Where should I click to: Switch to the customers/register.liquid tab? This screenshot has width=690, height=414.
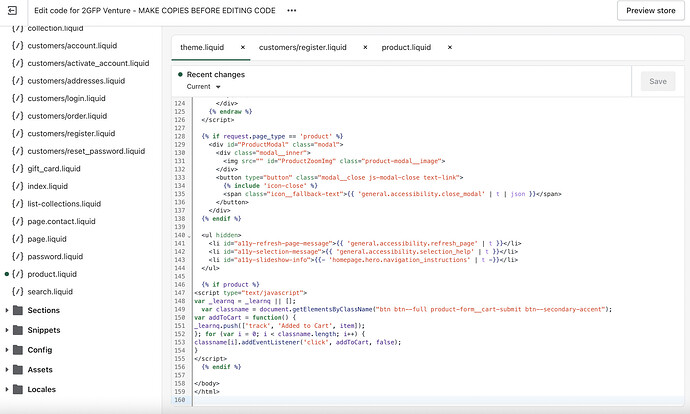click(304, 47)
